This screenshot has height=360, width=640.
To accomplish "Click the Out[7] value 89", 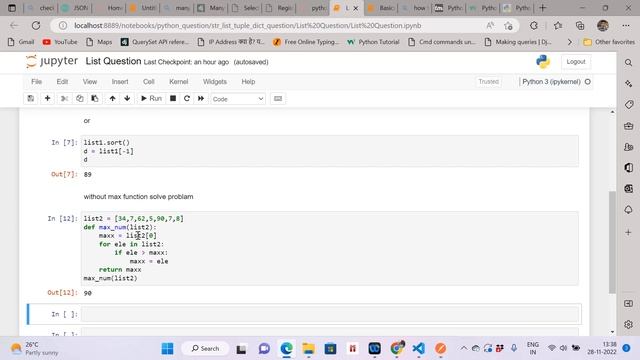I will (87, 174).
